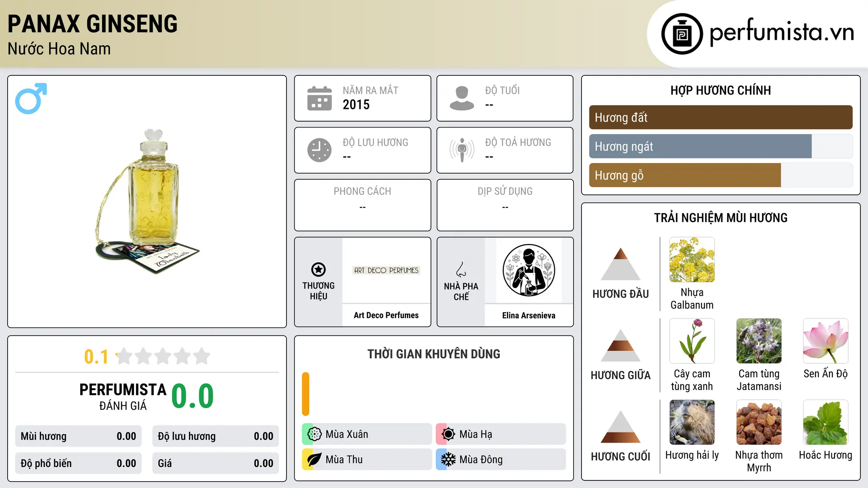Viewport: 868px width, 488px height.
Task: Select the Hương hải ly note image
Action: (x=692, y=422)
